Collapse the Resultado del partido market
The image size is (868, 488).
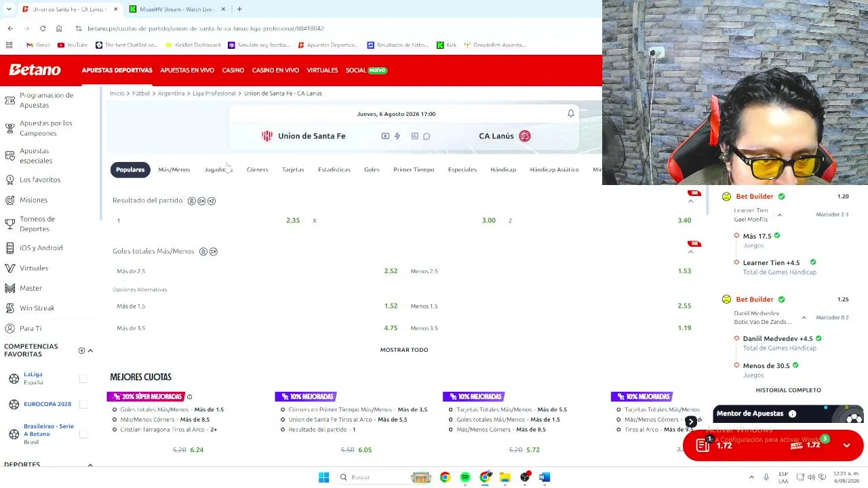[x=691, y=201]
